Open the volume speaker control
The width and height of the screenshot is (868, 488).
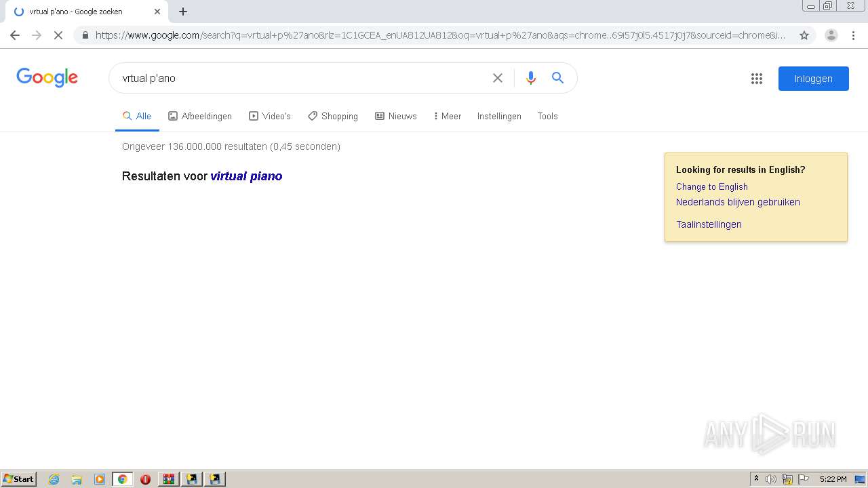coord(771,479)
